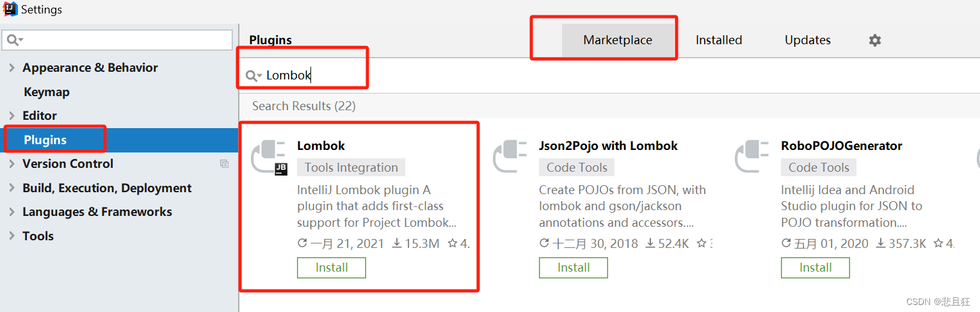The width and height of the screenshot is (980, 312).
Task: Switch to the Installed plugins tab
Action: pyautogui.click(x=719, y=40)
